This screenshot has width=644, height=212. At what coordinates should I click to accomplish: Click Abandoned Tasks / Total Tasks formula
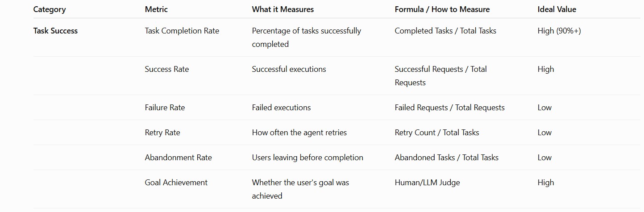click(x=447, y=158)
